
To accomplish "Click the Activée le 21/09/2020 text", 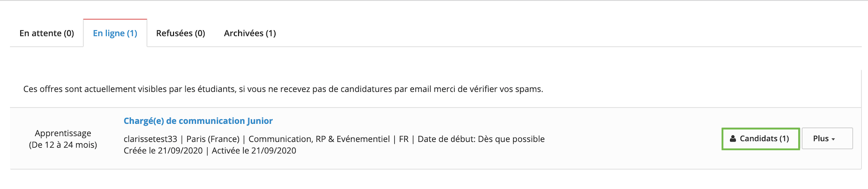I will point(254,151).
